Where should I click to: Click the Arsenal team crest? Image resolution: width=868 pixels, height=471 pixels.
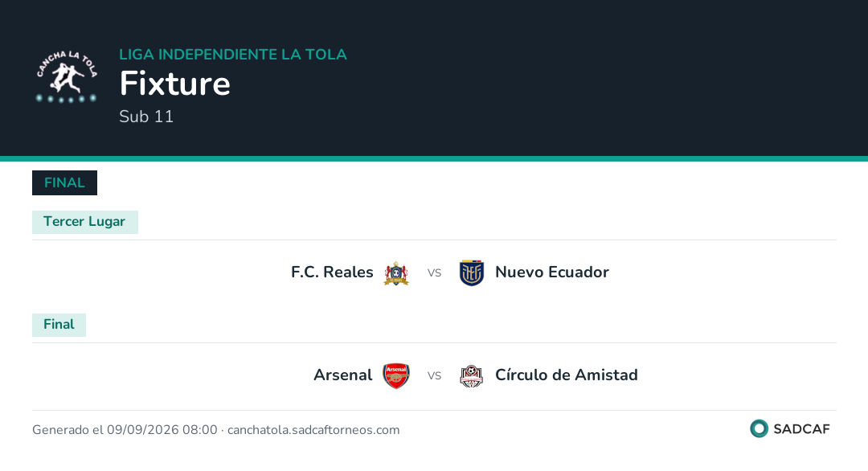point(395,376)
